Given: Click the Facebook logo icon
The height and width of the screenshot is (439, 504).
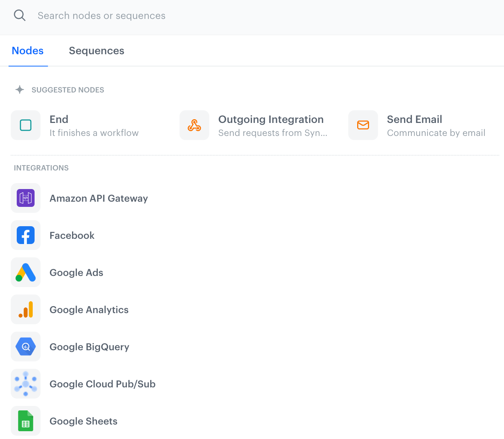Looking at the screenshot, I should [x=26, y=235].
